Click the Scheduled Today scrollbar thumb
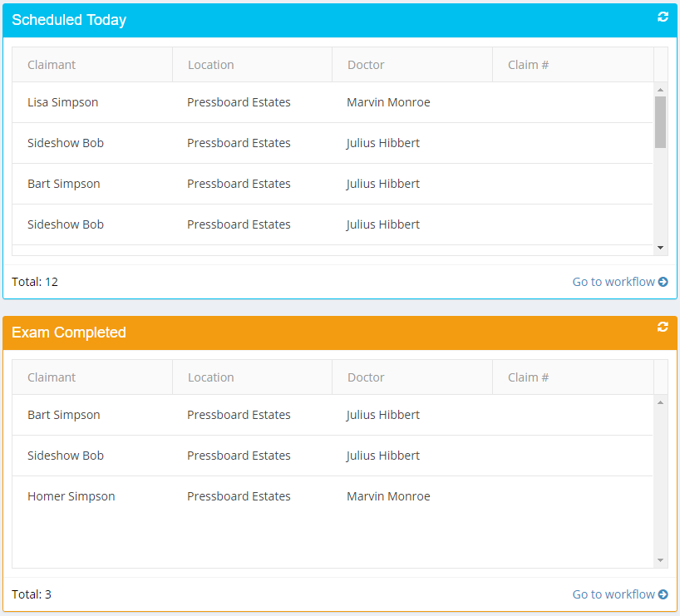Image resolution: width=680 pixels, height=616 pixels. tap(661, 121)
